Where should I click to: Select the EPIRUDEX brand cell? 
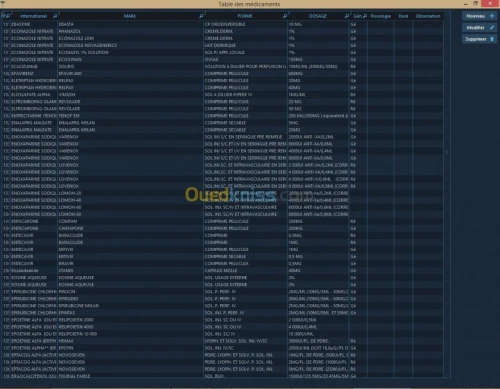click(130, 299)
